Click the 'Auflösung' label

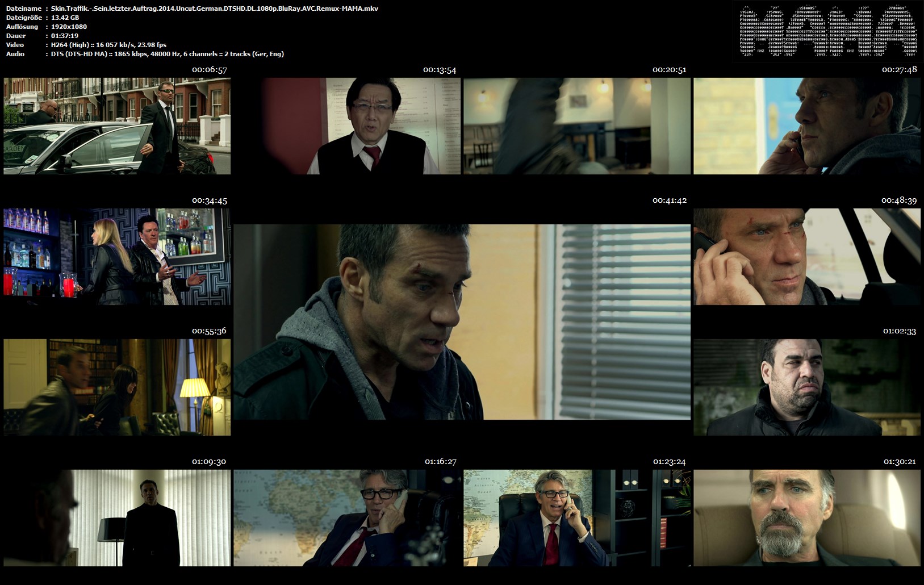coord(22,27)
